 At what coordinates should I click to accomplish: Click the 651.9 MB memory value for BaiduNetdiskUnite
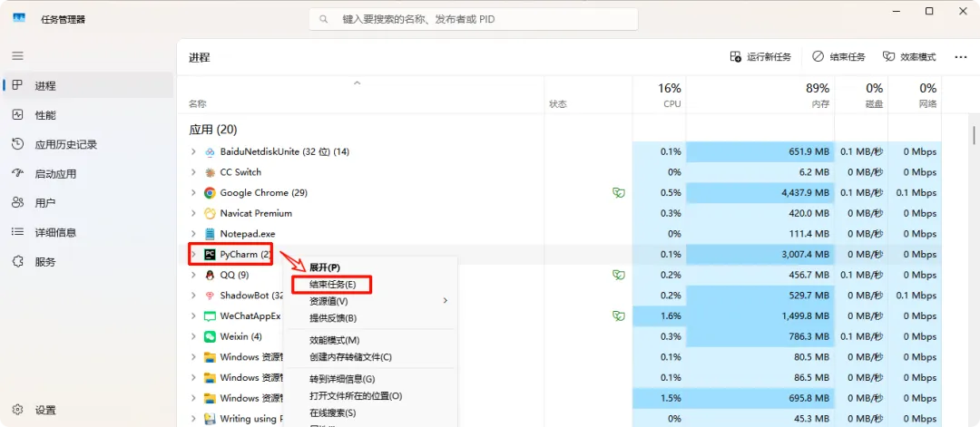(x=809, y=151)
